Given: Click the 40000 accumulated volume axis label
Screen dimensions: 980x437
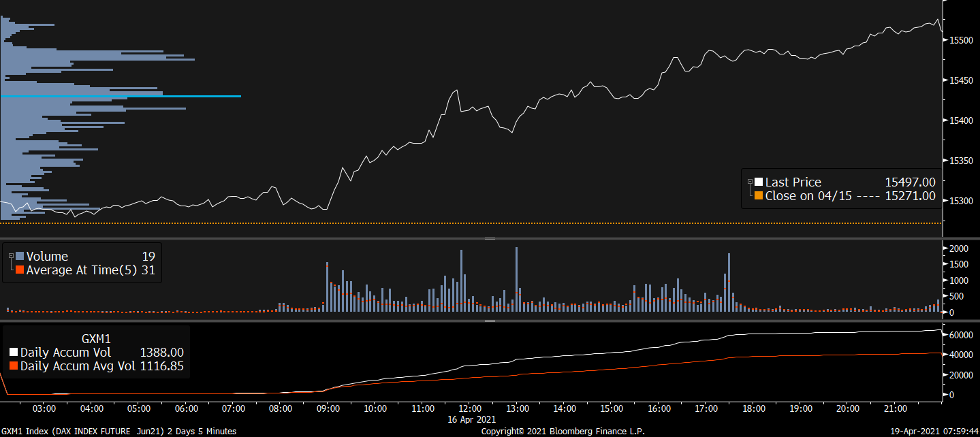Looking at the screenshot, I should pos(961,355).
